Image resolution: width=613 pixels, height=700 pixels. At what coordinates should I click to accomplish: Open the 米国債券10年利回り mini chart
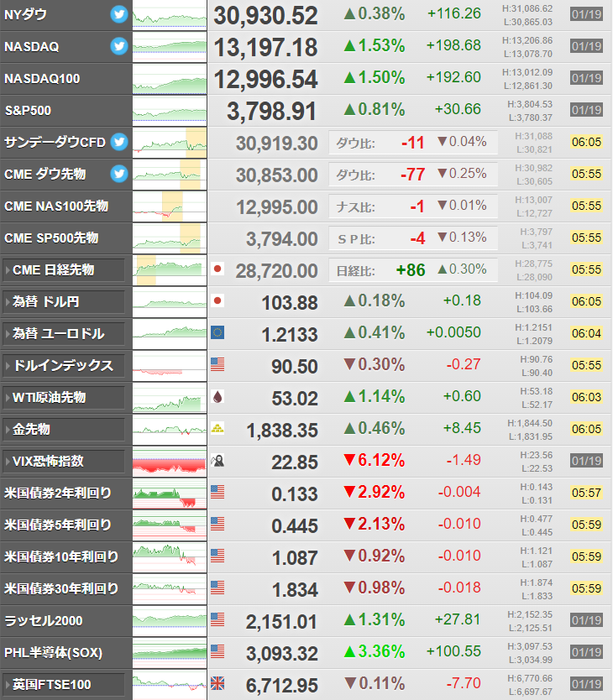pyautogui.click(x=170, y=557)
